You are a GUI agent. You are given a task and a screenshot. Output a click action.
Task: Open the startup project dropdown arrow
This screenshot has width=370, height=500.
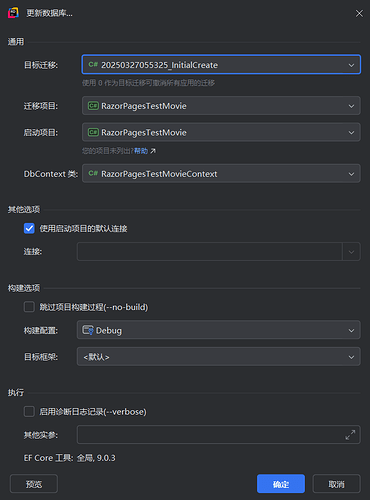[351, 132]
